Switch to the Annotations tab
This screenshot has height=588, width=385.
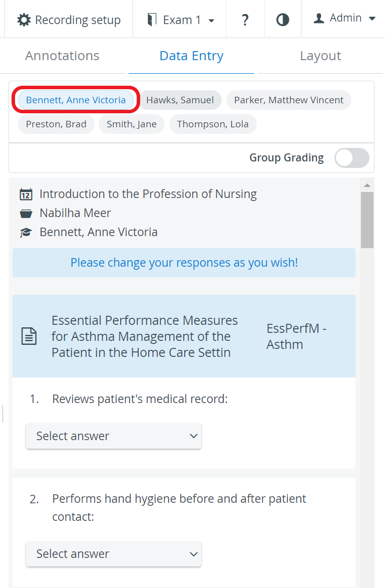click(x=62, y=56)
